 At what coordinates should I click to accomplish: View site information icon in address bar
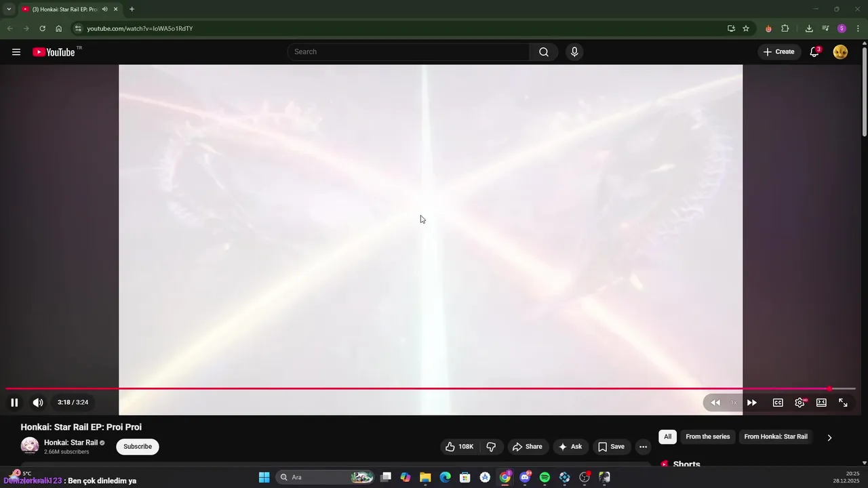click(78, 28)
